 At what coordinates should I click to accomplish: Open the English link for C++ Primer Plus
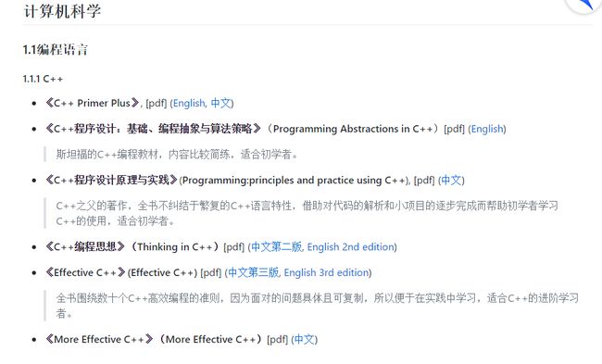[190, 104]
